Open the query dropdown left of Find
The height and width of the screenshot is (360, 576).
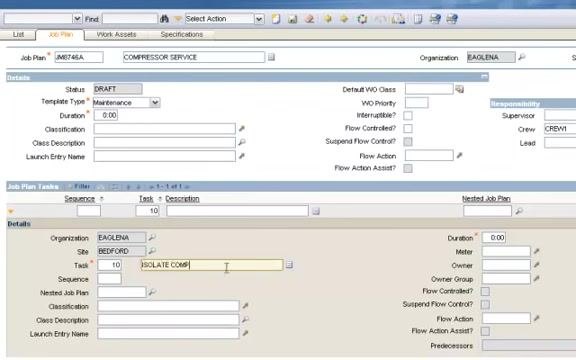pos(77,18)
